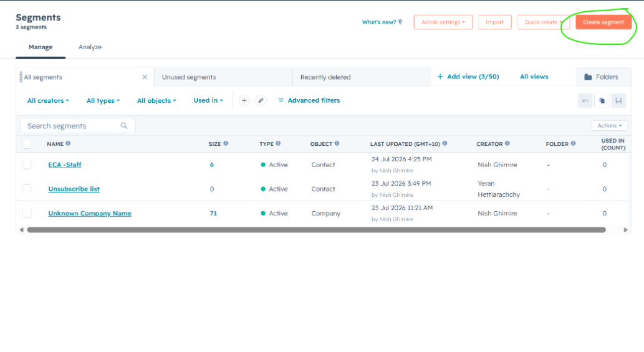Click the plus add filter icon
Image resolution: width=644 pixels, height=352 pixels.
[244, 100]
